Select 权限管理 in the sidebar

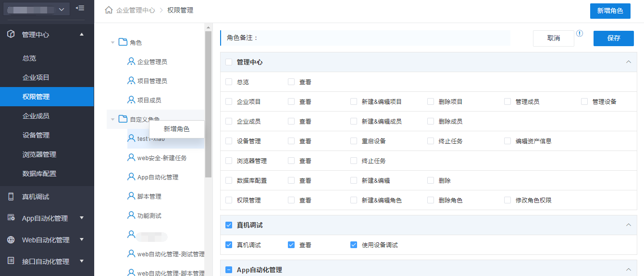click(x=47, y=97)
